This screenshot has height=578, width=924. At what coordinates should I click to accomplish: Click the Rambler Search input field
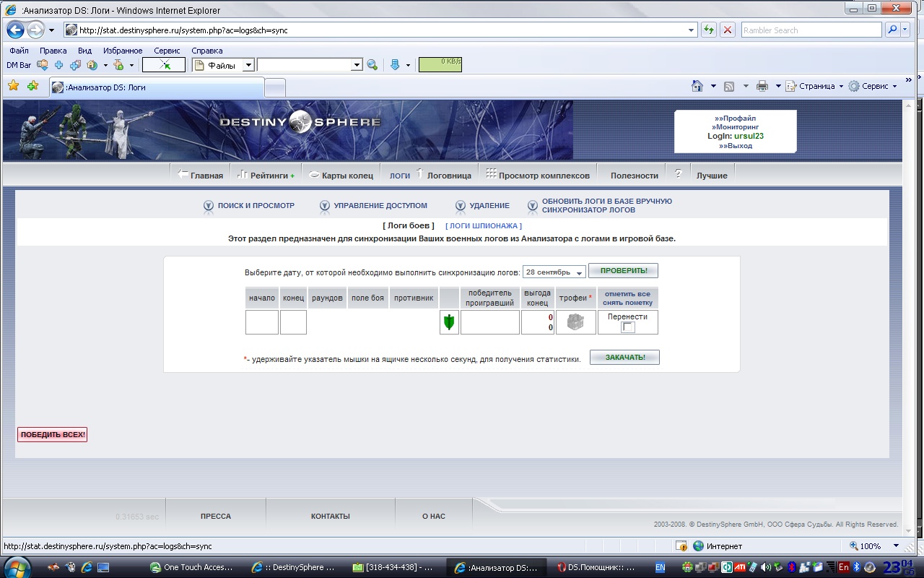tap(811, 30)
